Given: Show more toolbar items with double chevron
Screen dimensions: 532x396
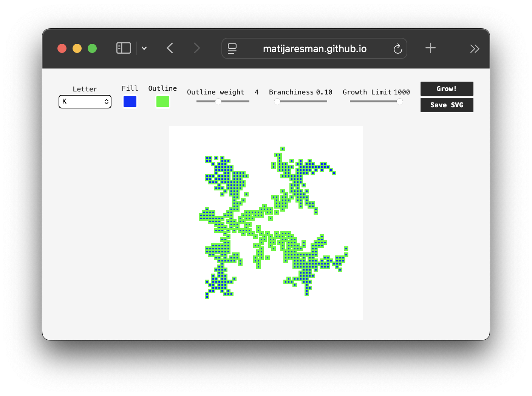Looking at the screenshot, I should 475,48.
